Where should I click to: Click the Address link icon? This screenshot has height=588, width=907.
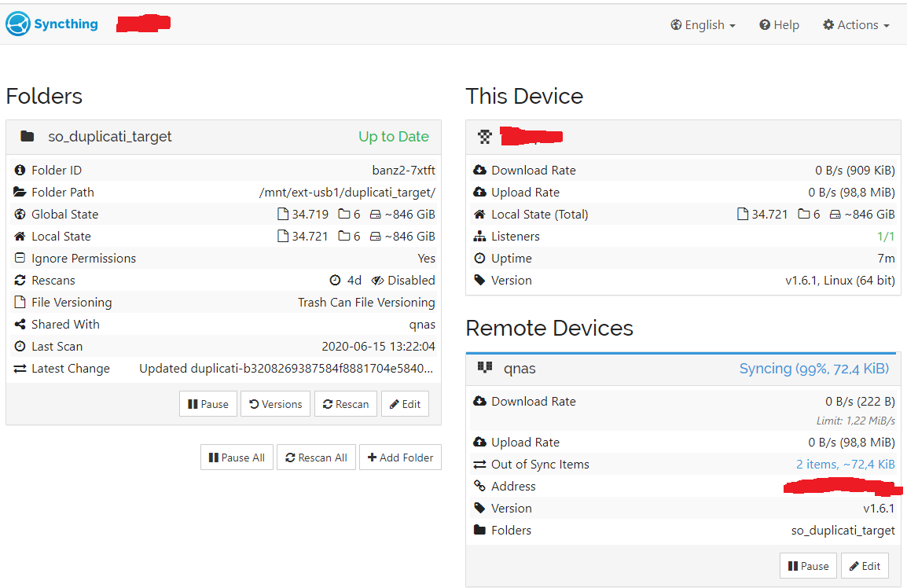479,486
